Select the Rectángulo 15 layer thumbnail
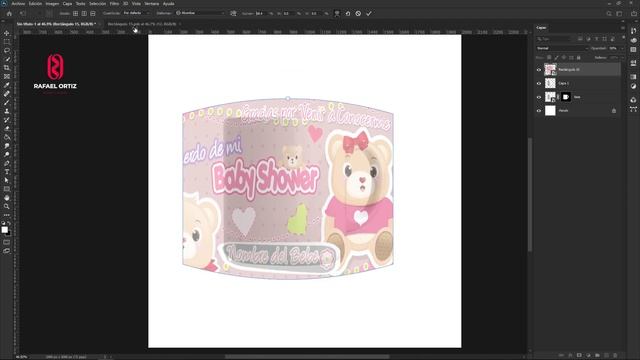The image size is (640, 360). pyautogui.click(x=550, y=70)
